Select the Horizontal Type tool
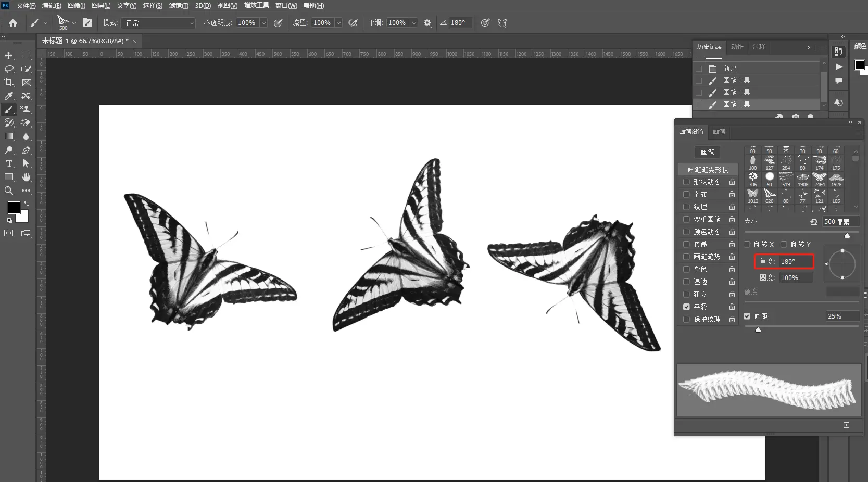Viewport: 868px width, 482px height. (x=9, y=163)
